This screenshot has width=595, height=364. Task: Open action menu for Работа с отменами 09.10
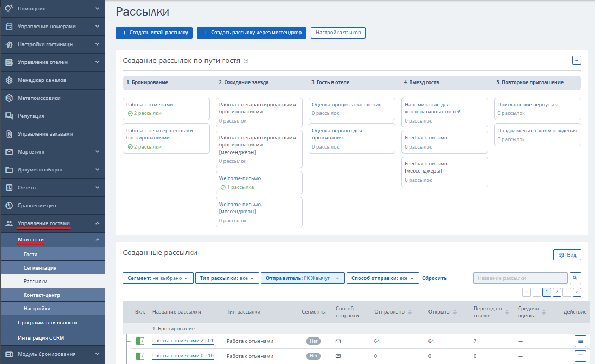pyautogui.click(x=580, y=356)
